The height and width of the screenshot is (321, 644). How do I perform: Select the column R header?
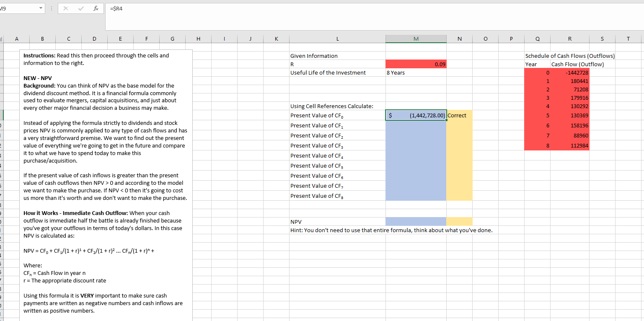(570, 39)
